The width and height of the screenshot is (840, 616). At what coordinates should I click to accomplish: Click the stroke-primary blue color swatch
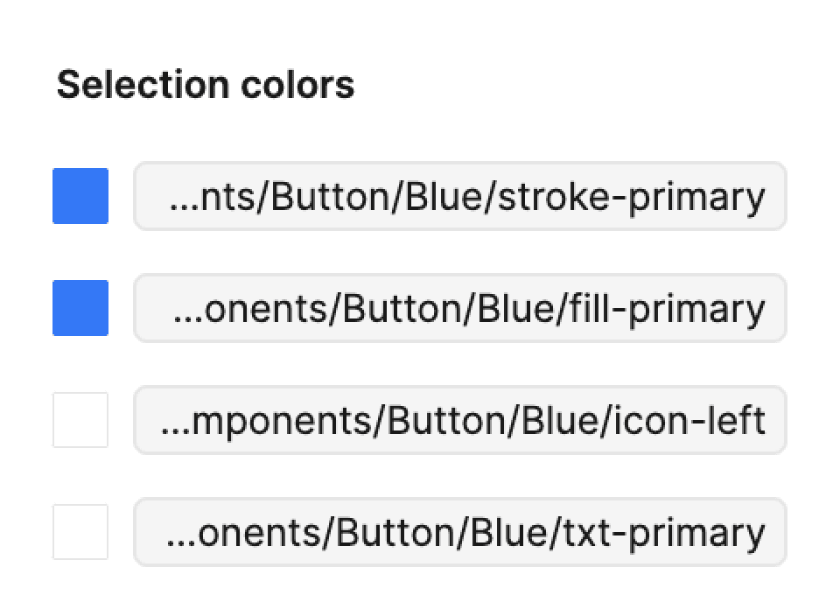[x=80, y=196]
